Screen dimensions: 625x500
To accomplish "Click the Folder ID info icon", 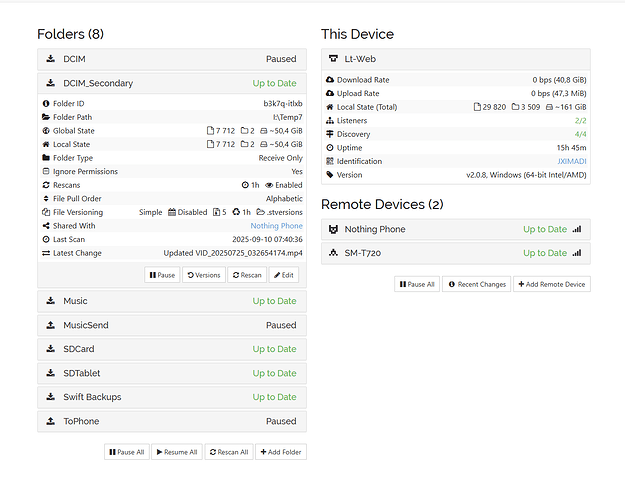I will point(46,103).
